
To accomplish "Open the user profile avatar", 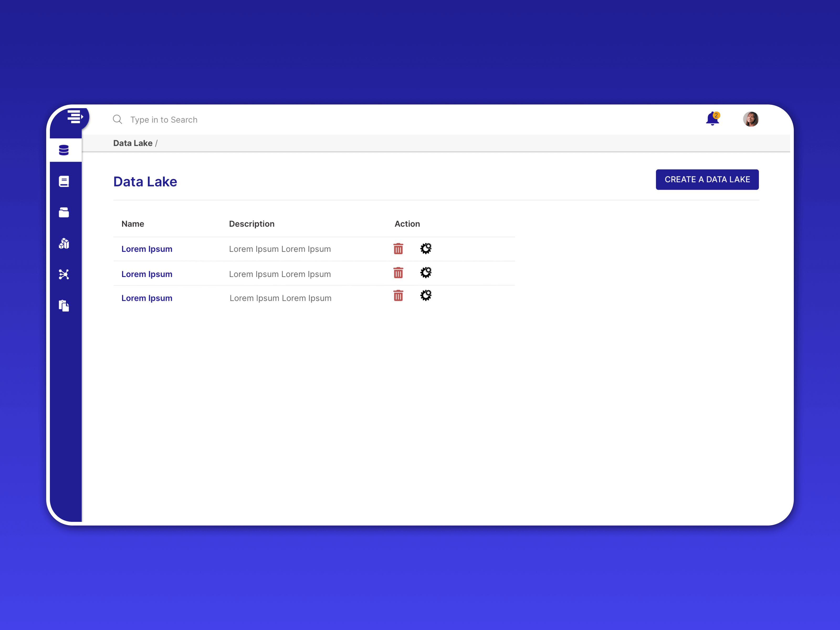I will (751, 119).
